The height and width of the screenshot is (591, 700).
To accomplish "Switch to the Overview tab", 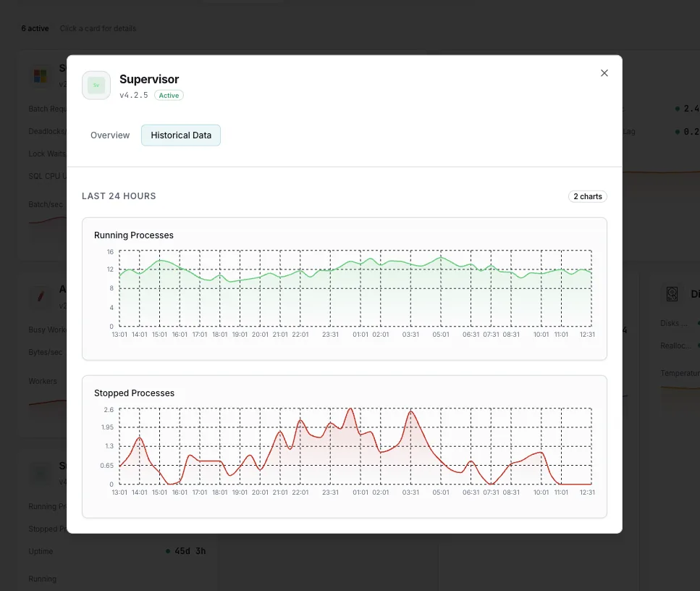I will click(110, 135).
